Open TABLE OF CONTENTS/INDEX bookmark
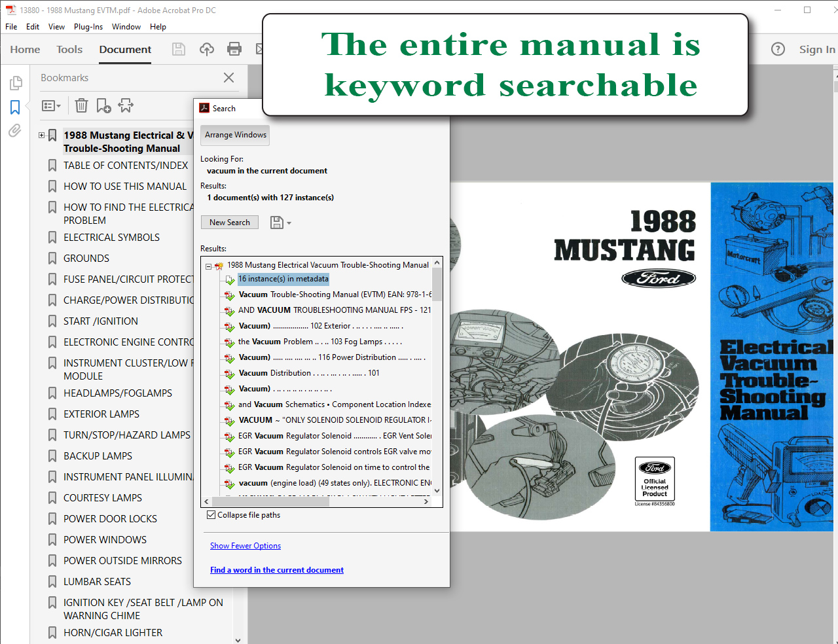The image size is (838, 644). click(x=126, y=166)
